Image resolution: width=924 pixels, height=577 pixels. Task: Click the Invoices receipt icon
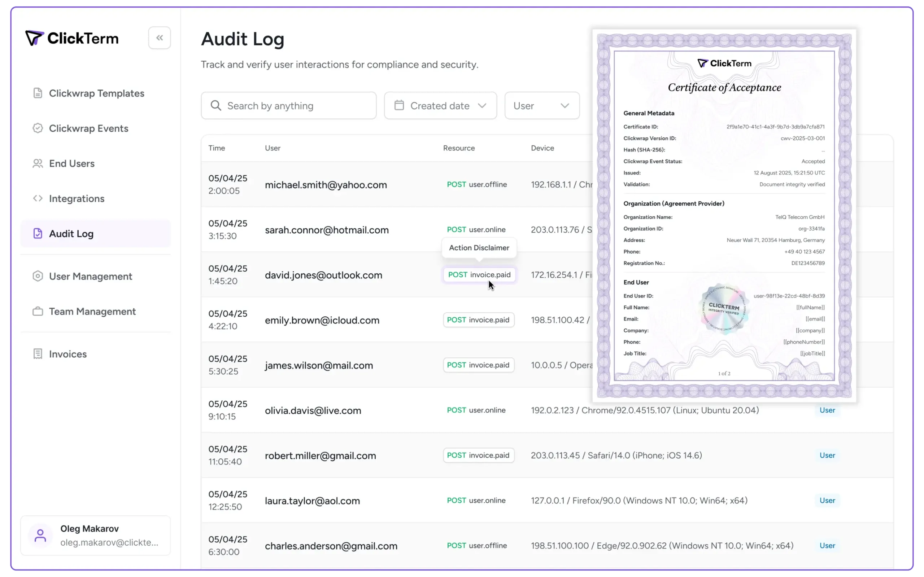(38, 354)
